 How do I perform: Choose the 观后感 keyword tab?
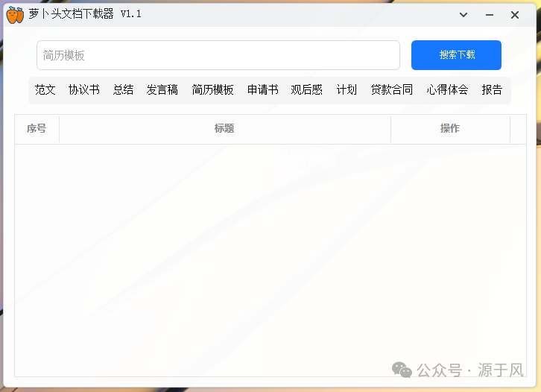pyautogui.click(x=307, y=89)
